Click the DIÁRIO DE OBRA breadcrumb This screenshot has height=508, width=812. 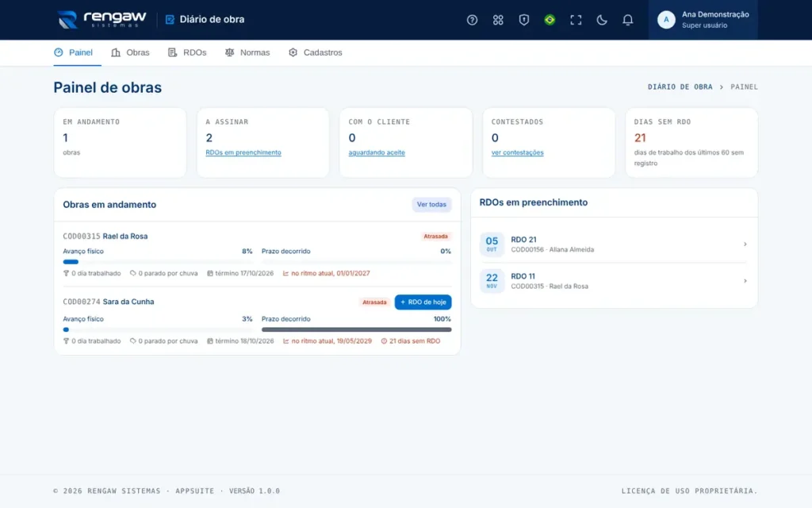pos(680,87)
